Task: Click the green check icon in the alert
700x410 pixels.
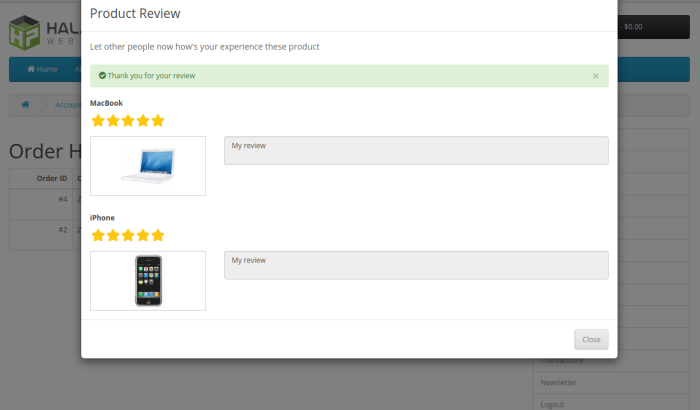Action: (102, 75)
